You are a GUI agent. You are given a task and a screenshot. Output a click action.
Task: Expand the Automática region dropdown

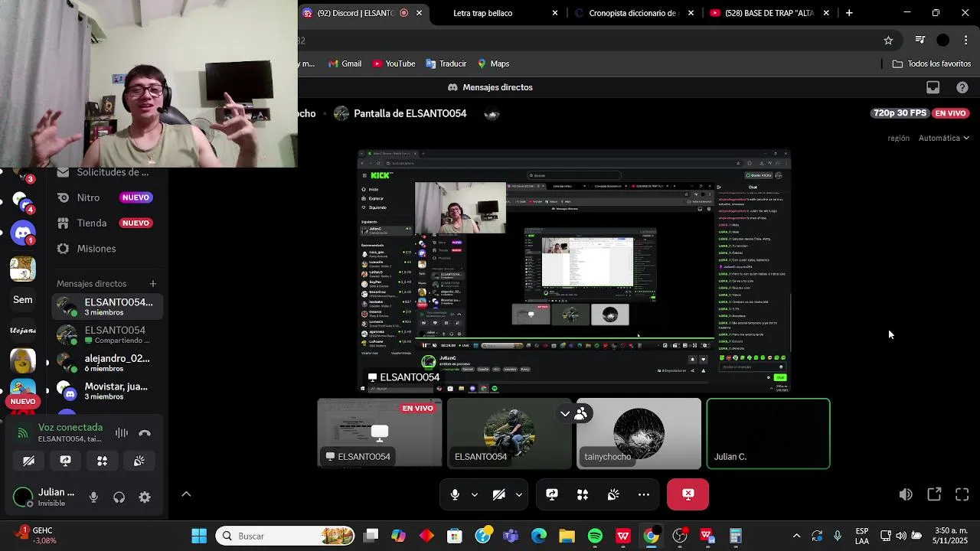(x=944, y=138)
